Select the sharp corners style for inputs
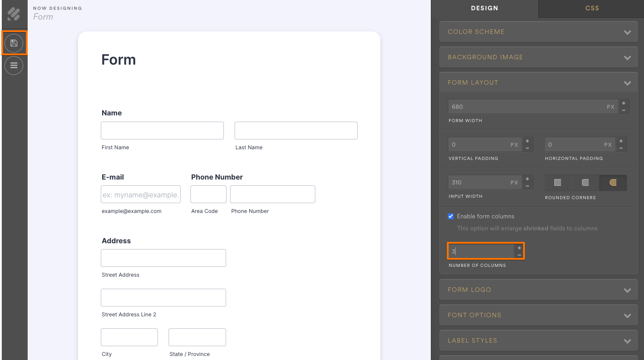Screen dimensions: 644x360 pos(557,182)
